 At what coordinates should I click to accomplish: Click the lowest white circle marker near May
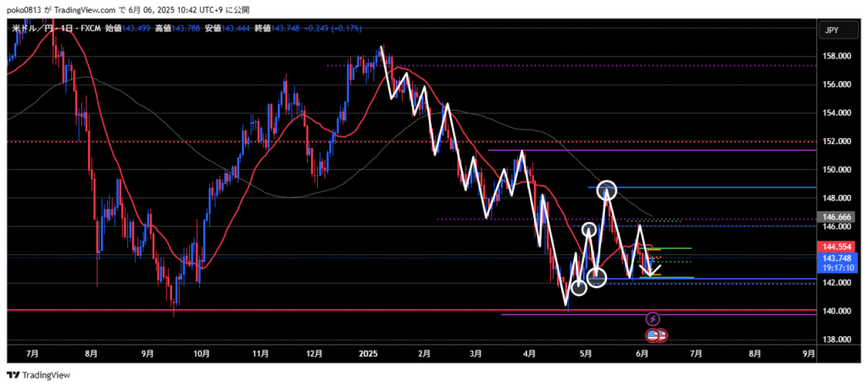point(578,288)
